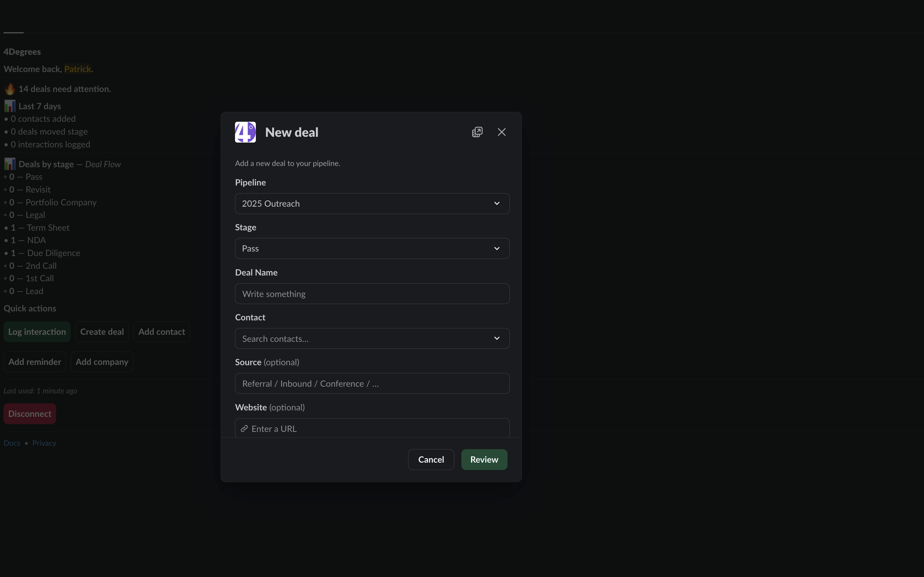The height and width of the screenshot is (577, 924).
Task: Click the 4Degrees app logo in the dialog
Action: point(245,132)
